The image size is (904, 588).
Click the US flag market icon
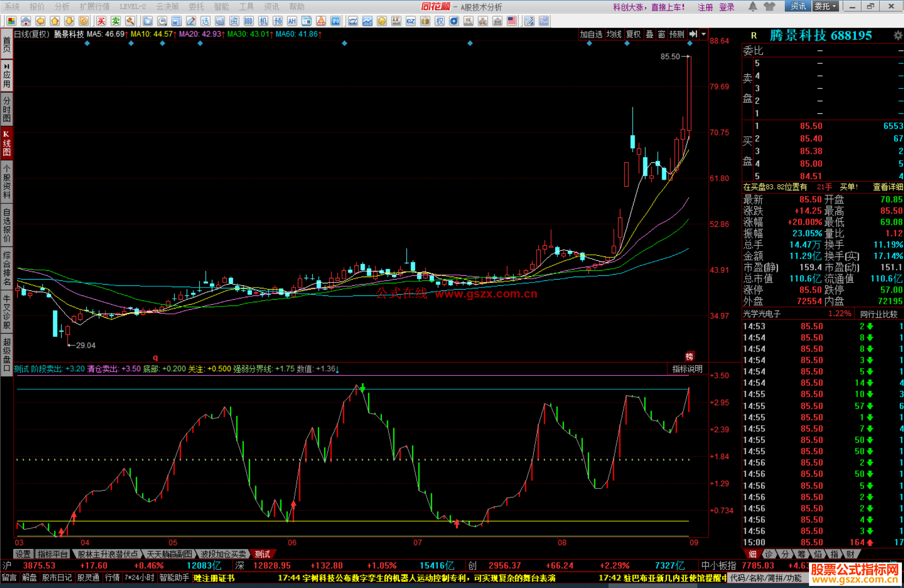[511, 21]
